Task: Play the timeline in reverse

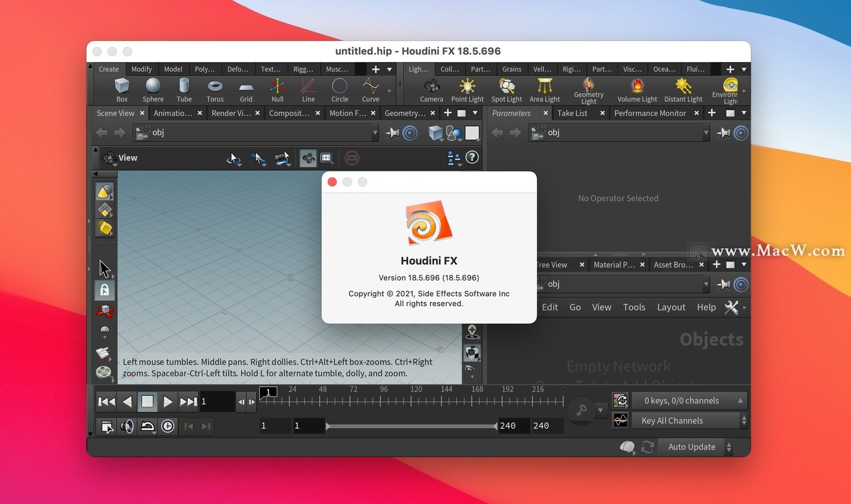Action: pyautogui.click(x=127, y=401)
